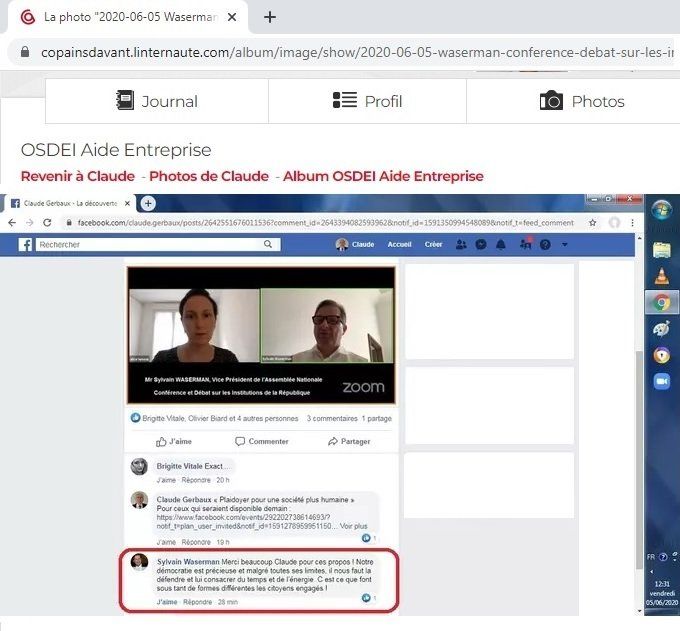The height and width of the screenshot is (631, 680).
Task: Click the back arrow in the Facebook browser window
Action: pyautogui.click(x=12, y=223)
